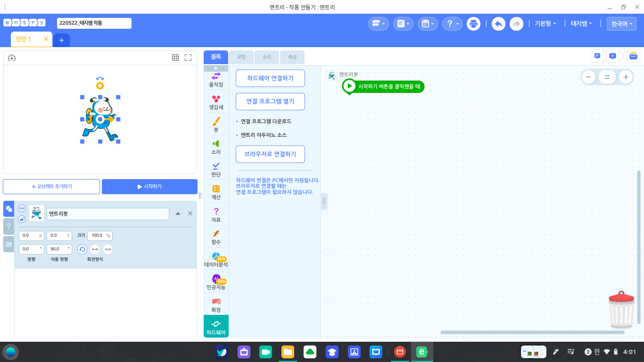Zoom out the block workspace
The height and width of the screenshot is (362, 644).
click(x=588, y=77)
